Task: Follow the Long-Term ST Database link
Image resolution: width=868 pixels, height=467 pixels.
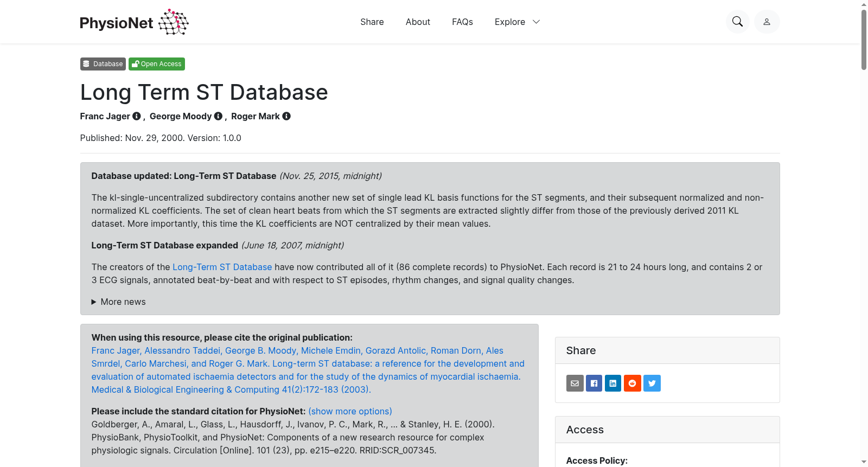Action: pyautogui.click(x=222, y=267)
